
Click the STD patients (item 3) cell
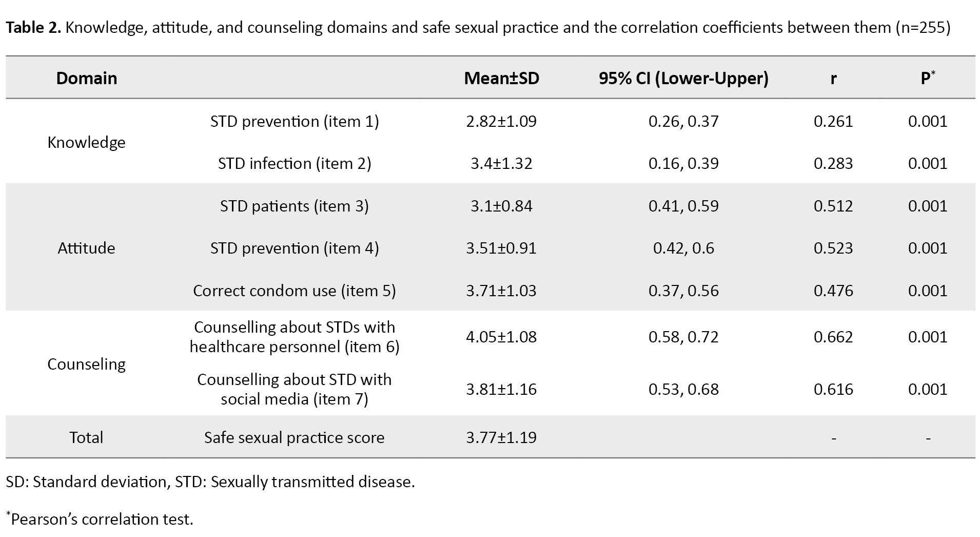click(x=294, y=206)
